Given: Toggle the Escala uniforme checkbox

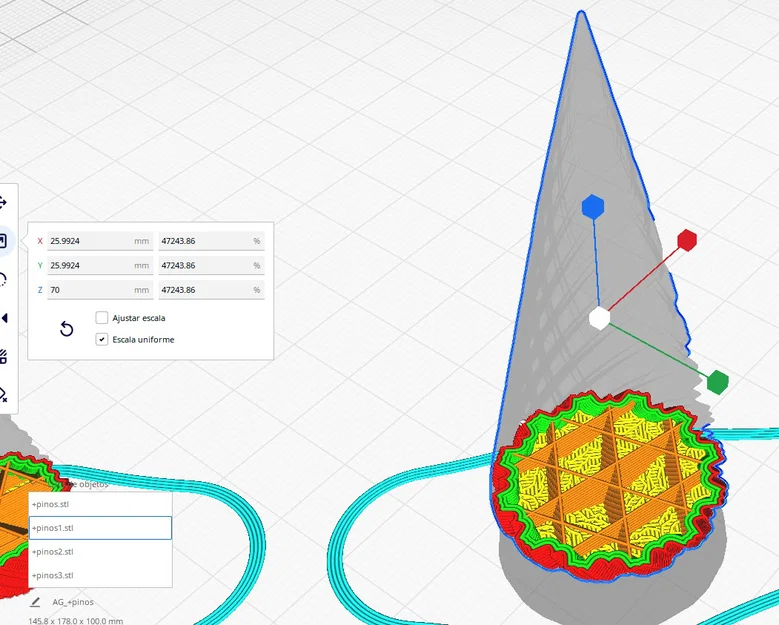Looking at the screenshot, I should coord(101,339).
